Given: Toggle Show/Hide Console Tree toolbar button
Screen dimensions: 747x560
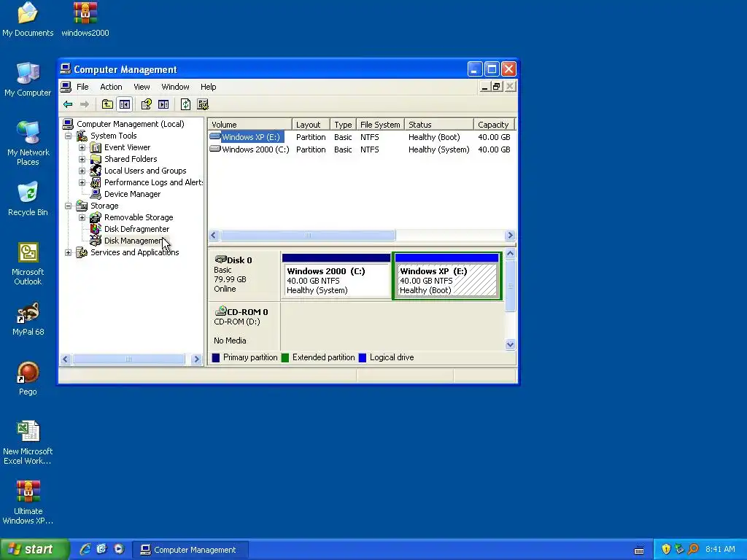Looking at the screenshot, I should [x=125, y=104].
